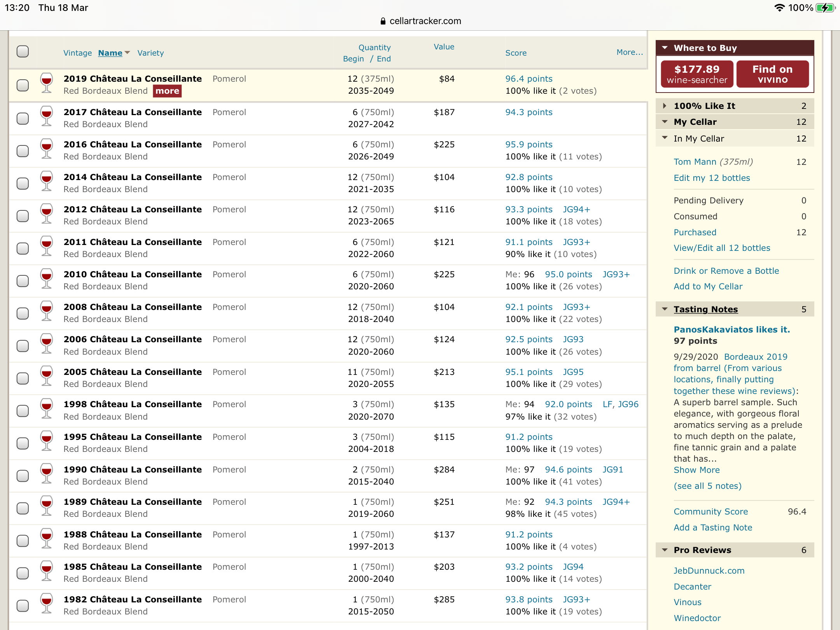Collapse the Tasting Notes section
This screenshot has width=840, height=630.
pyautogui.click(x=665, y=309)
